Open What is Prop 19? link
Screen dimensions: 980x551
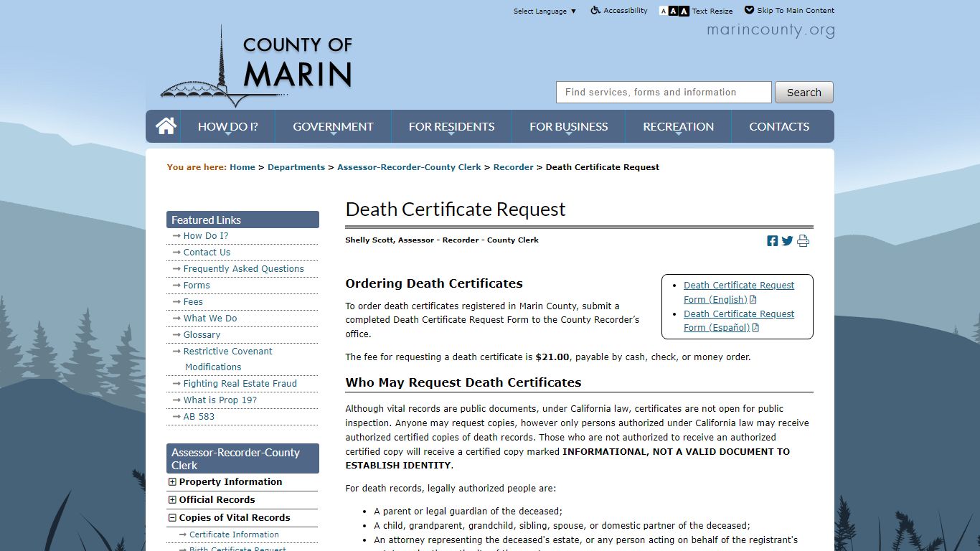click(220, 400)
